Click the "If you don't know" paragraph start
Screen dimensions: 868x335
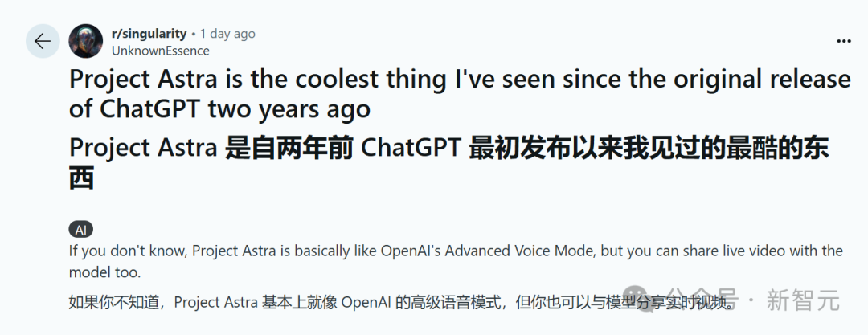pos(127,251)
